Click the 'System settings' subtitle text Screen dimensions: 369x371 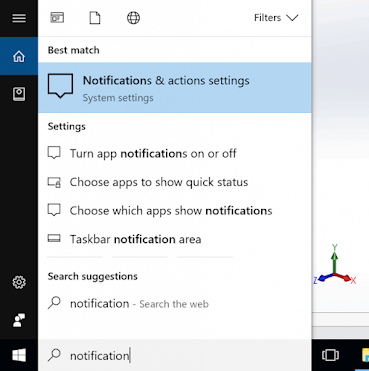click(x=118, y=98)
